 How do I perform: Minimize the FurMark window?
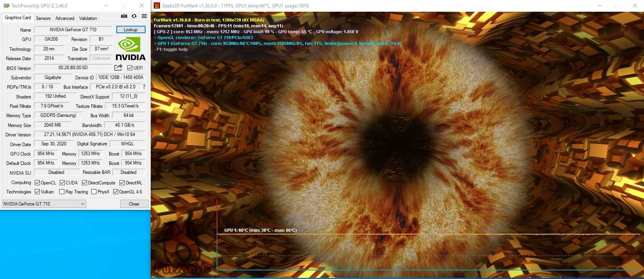600,6
